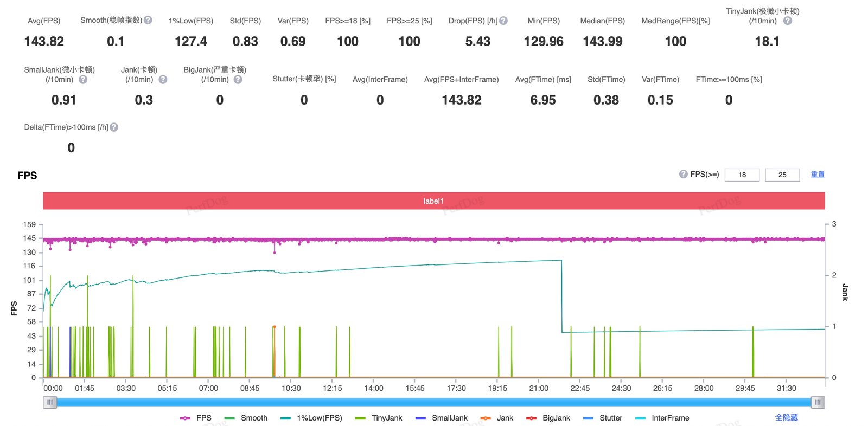The width and height of the screenshot is (868, 426).
Task: Toggle SmallJank legend entry
Action: 441,418
